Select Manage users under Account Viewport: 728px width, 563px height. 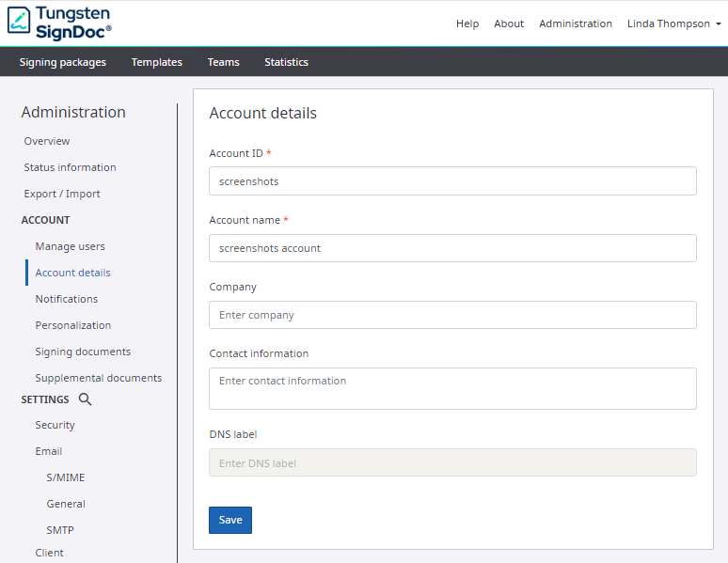click(71, 246)
